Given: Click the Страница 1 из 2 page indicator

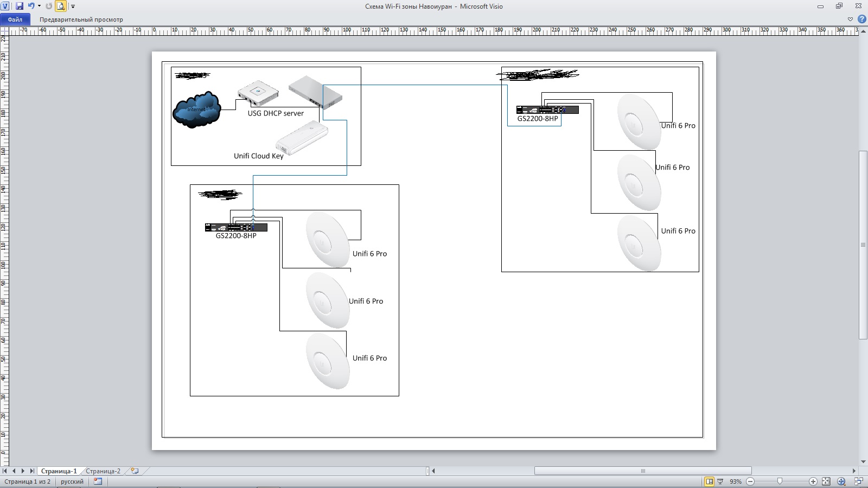Looking at the screenshot, I should pos(27,481).
